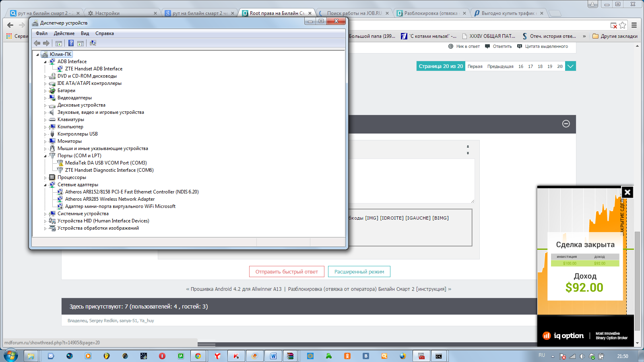Open the Справка menu

click(105, 33)
